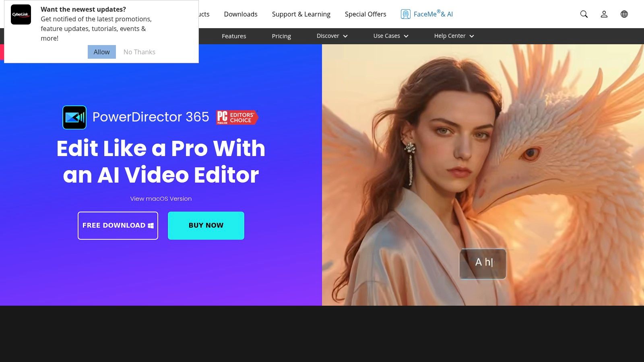Go to the Features tab
The height and width of the screenshot is (362, 644).
234,36
